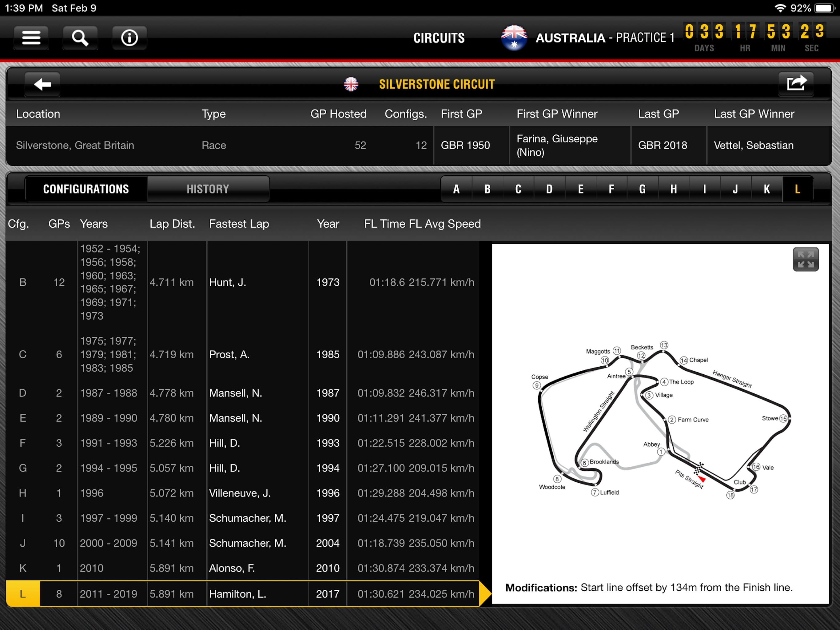Select configuration A button

tap(456, 189)
